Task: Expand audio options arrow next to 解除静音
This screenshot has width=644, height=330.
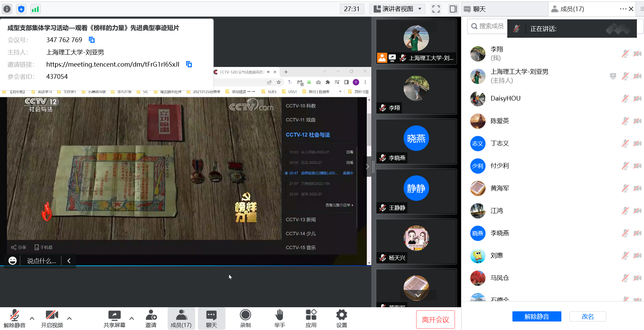Action: point(32,318)
